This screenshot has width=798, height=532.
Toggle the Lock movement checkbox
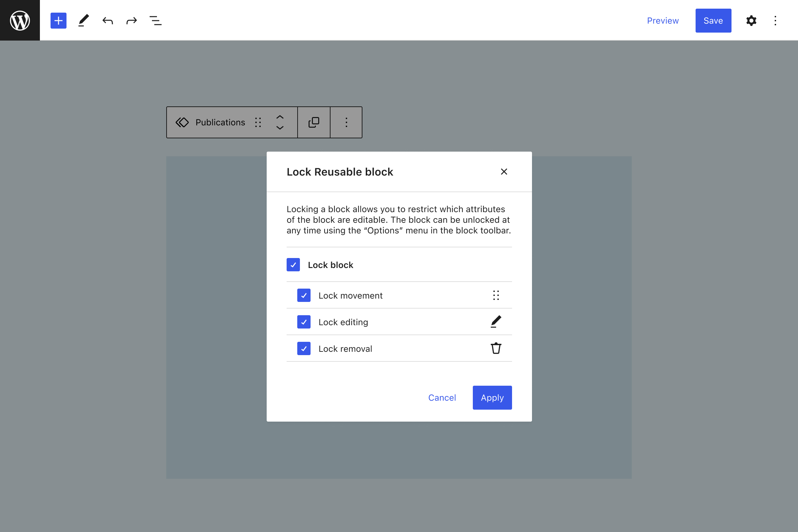pos(304,295)
